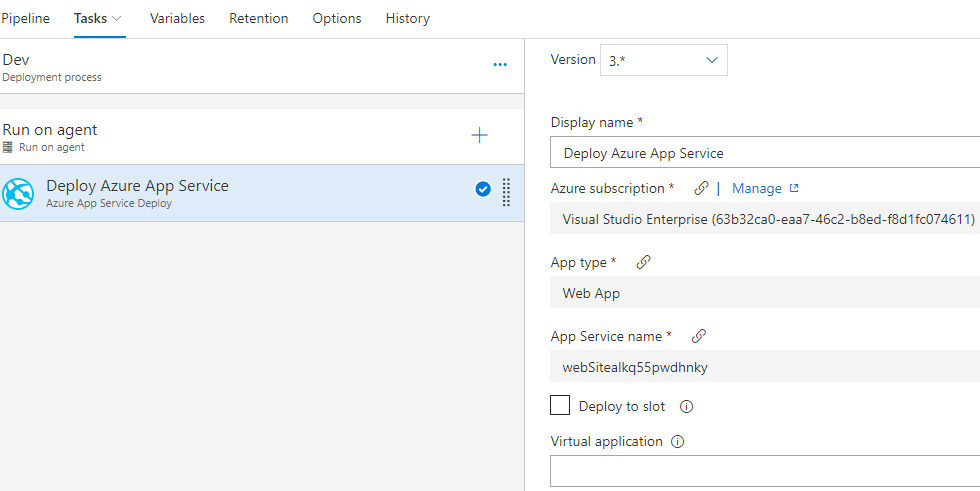Click the drag handle on Deploy Azure App Service task
Viewport: 980px width, 491px height.
tap(506, 192)
